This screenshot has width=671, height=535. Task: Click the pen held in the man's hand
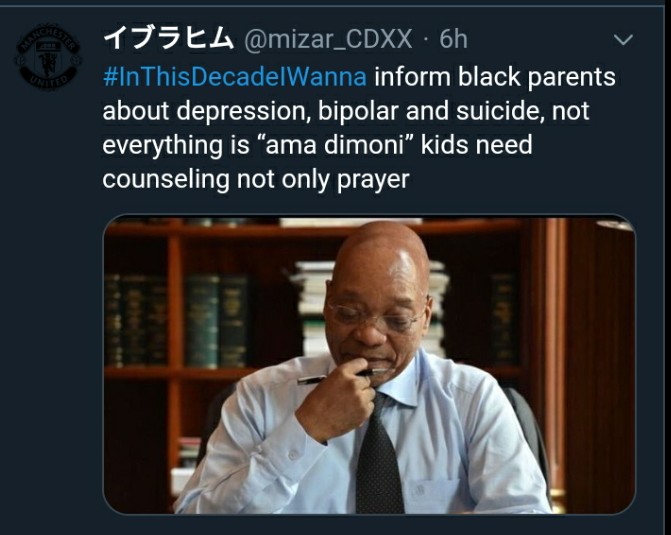pos(336,376)
